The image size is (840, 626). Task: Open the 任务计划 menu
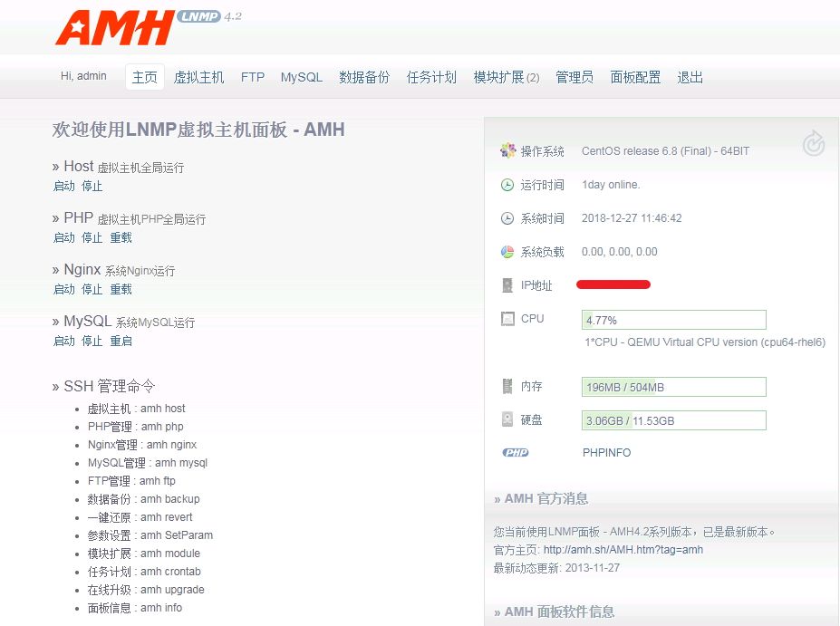pyautogui.click(x=431, y=77)
